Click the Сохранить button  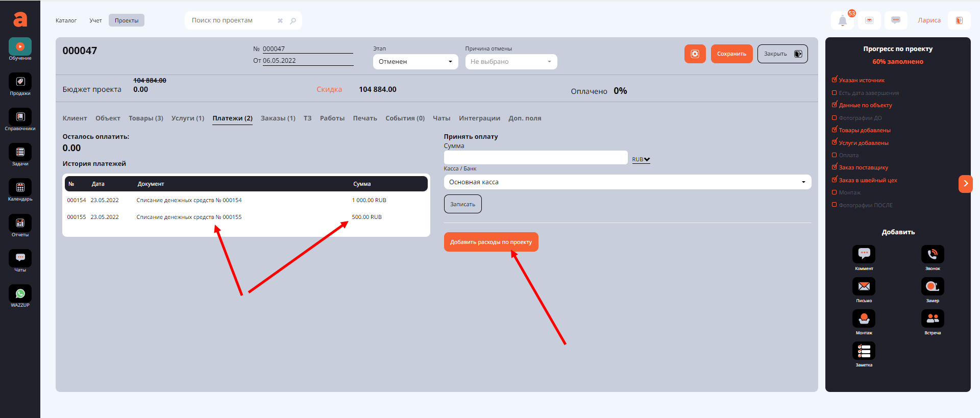(x=731, y=54)
